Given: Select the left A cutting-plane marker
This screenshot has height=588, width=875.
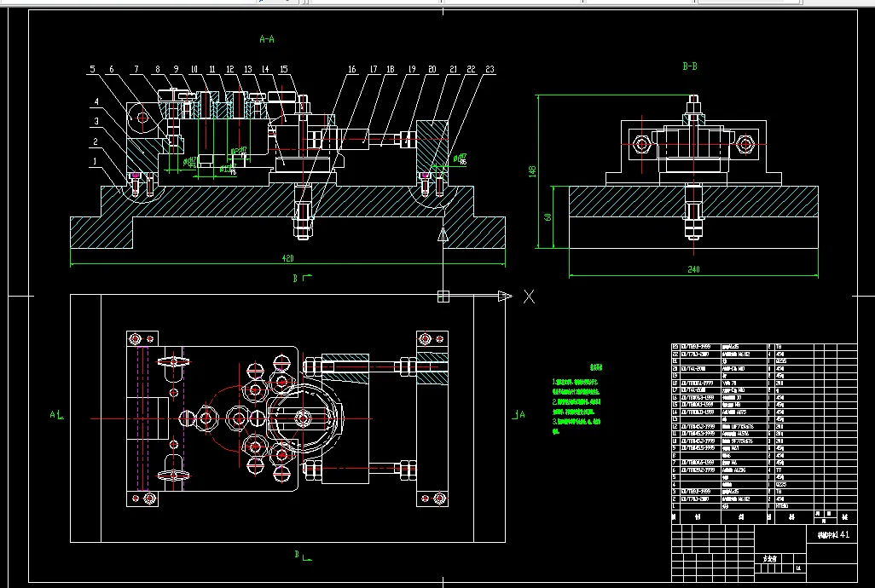Looking at the screenshot, I should [x=56, y=415].
